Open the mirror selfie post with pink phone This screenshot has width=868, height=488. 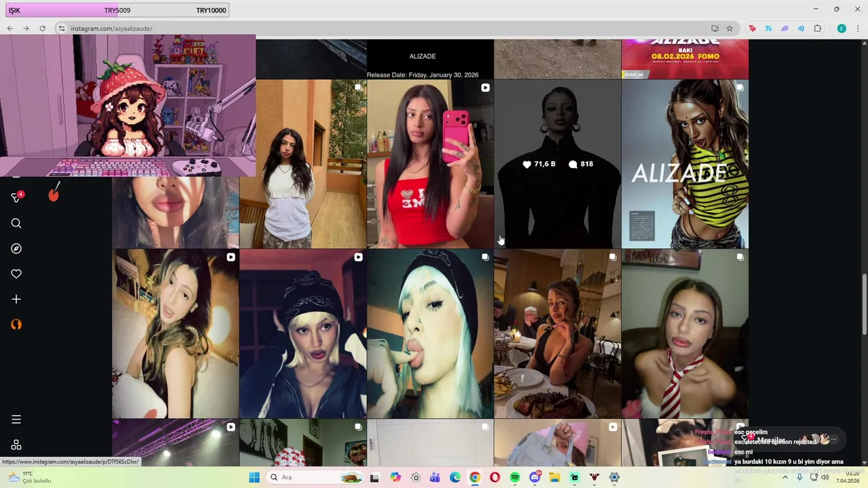point(430,164)
